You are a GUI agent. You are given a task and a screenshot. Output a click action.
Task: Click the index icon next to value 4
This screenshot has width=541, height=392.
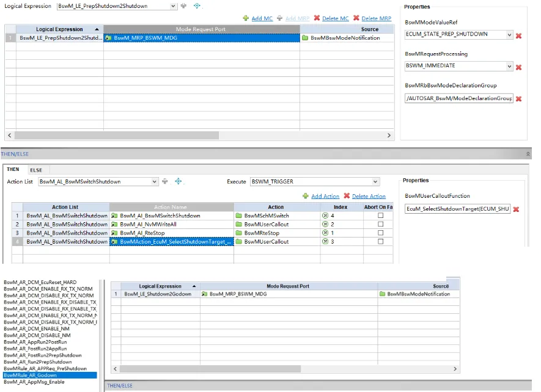coord(325,216)
